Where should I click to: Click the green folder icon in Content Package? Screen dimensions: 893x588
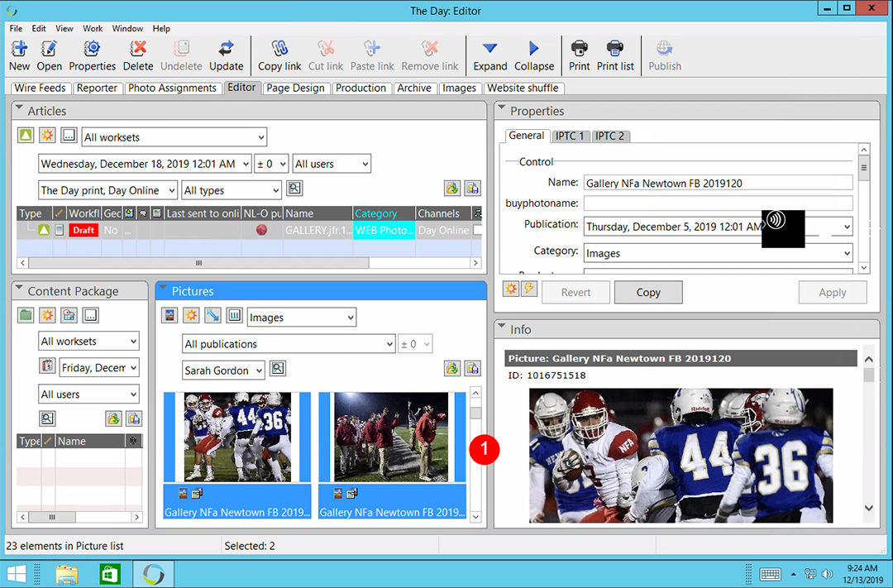(x=26, y=315)
